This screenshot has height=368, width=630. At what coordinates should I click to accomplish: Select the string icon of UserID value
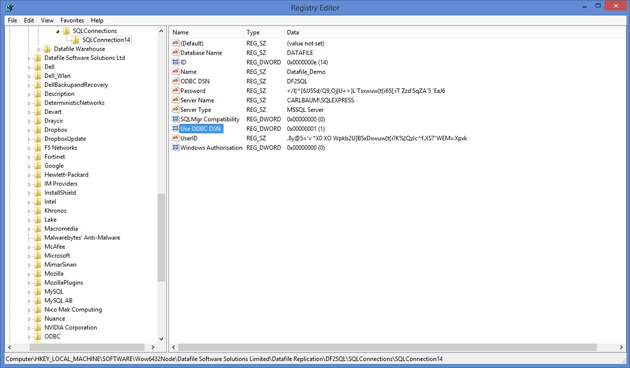176,138
